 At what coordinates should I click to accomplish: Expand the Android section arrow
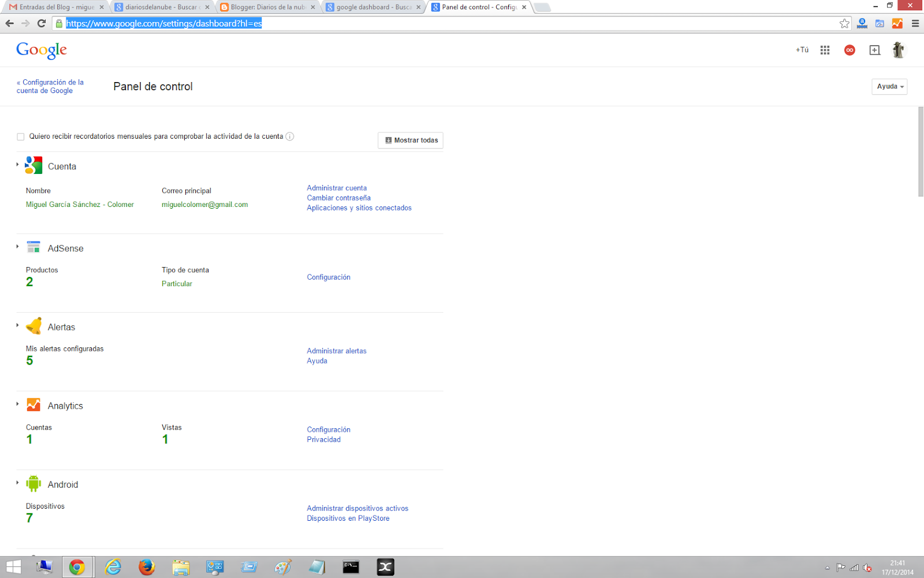17,483
